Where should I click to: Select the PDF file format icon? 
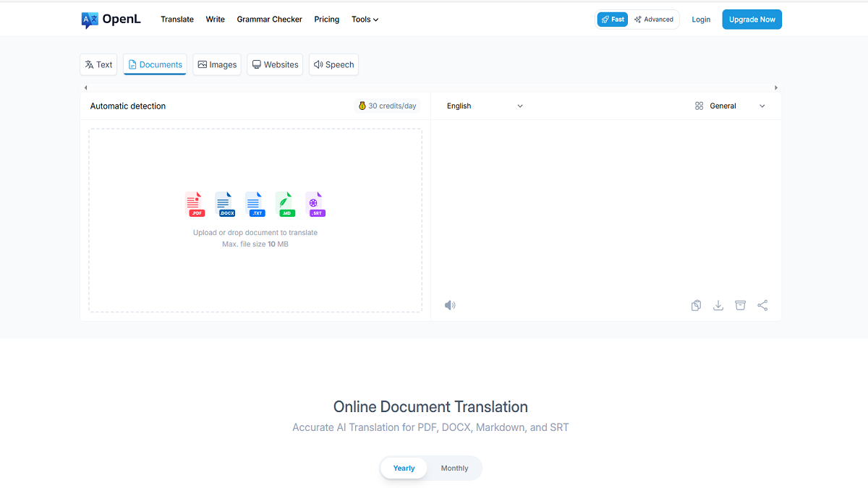coord(195,204)
